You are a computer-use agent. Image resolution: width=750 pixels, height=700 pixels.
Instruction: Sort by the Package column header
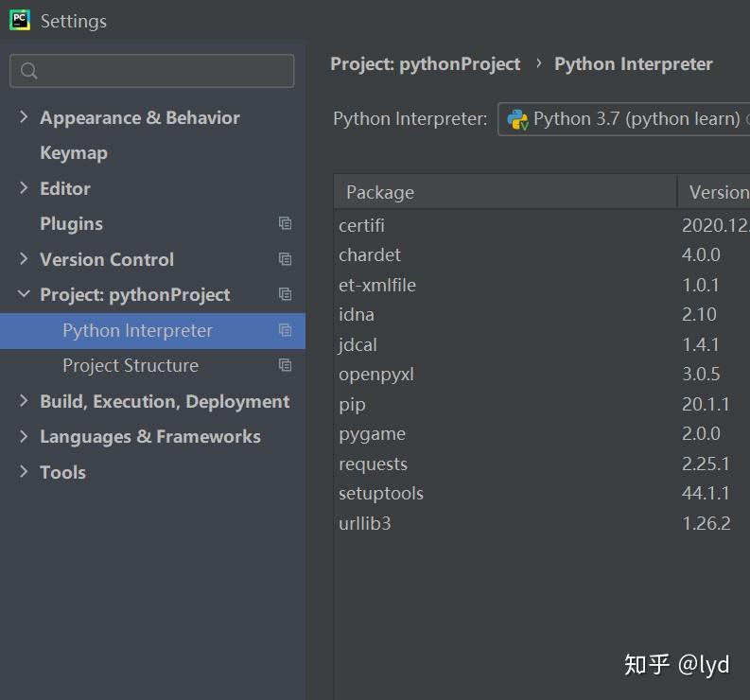pyautogui.click(x=380, y=192)
